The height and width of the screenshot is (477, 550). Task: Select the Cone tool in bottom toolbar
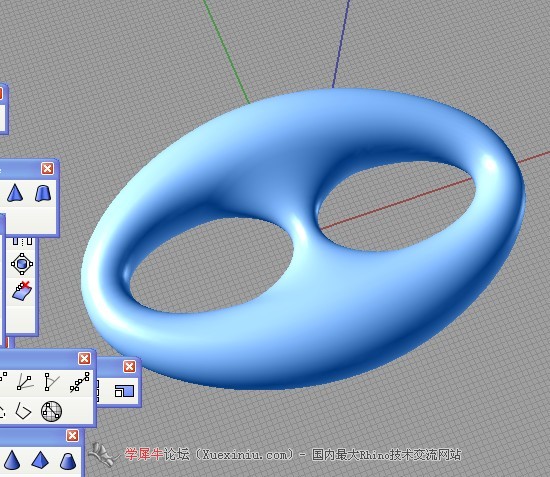coord(12,460)
